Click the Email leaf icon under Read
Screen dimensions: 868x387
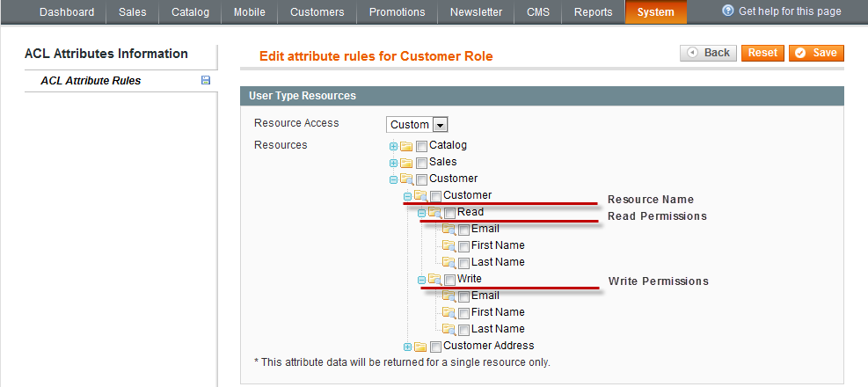[x=449, y=230]
